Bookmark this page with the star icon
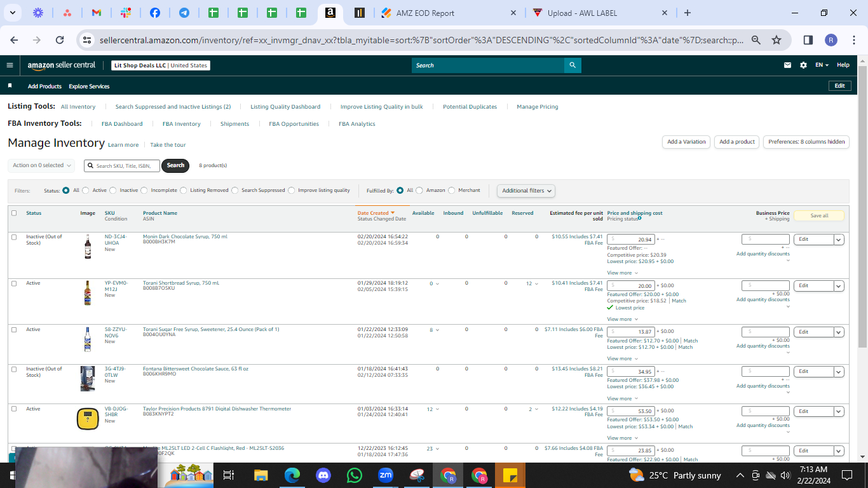Viewport: 868px width, 488px height. click(x=776, y=40)
